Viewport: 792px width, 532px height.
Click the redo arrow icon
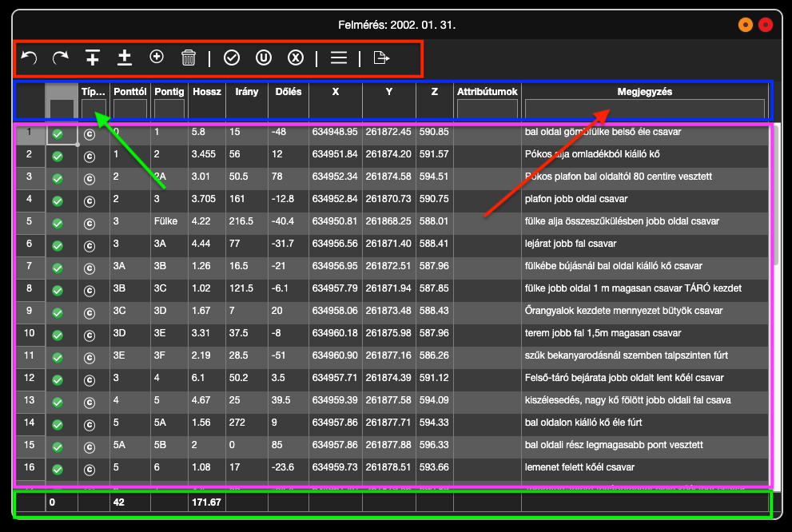coord(61,58)
